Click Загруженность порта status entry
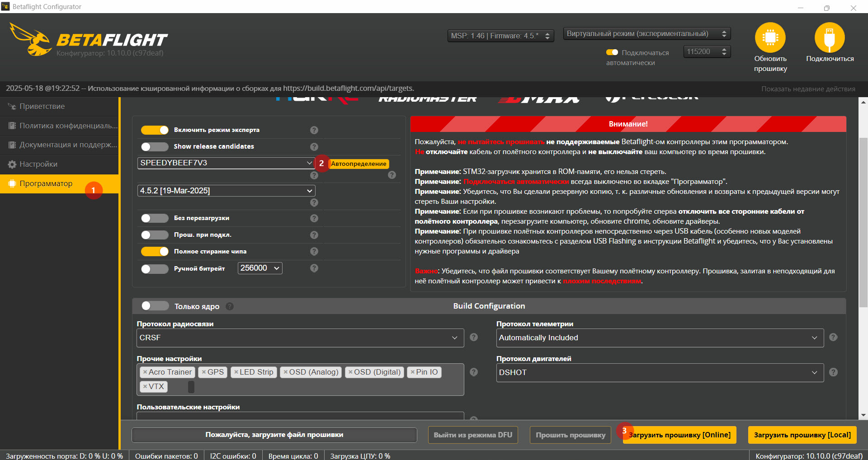Image resolution: width=868 pixels, height=460 pixels. (64, 455)
